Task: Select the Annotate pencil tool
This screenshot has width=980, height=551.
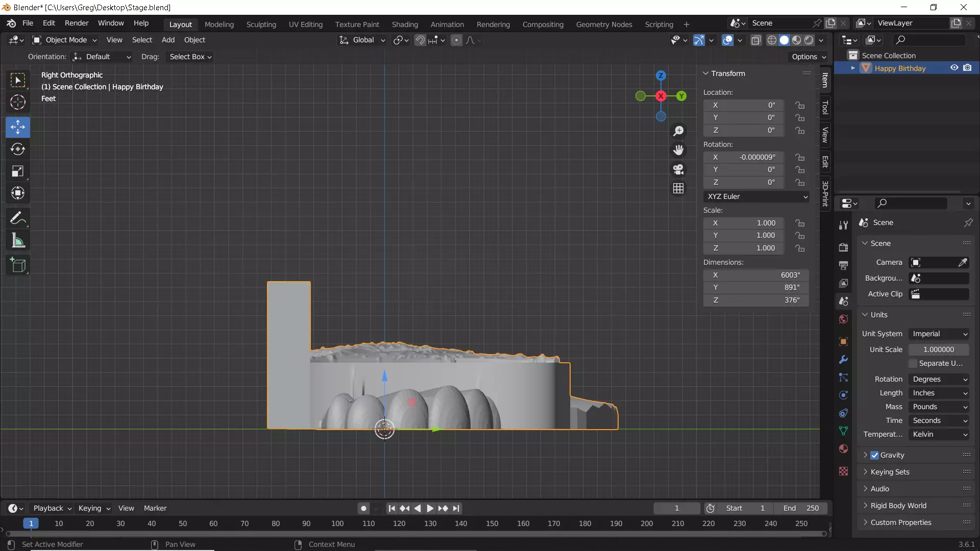Action: [18, 218]
